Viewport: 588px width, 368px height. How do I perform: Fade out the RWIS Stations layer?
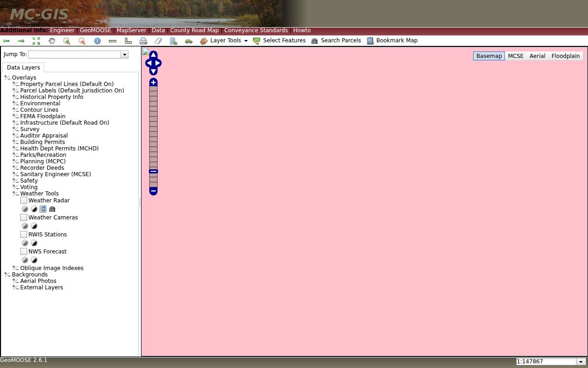coord(25,243)
